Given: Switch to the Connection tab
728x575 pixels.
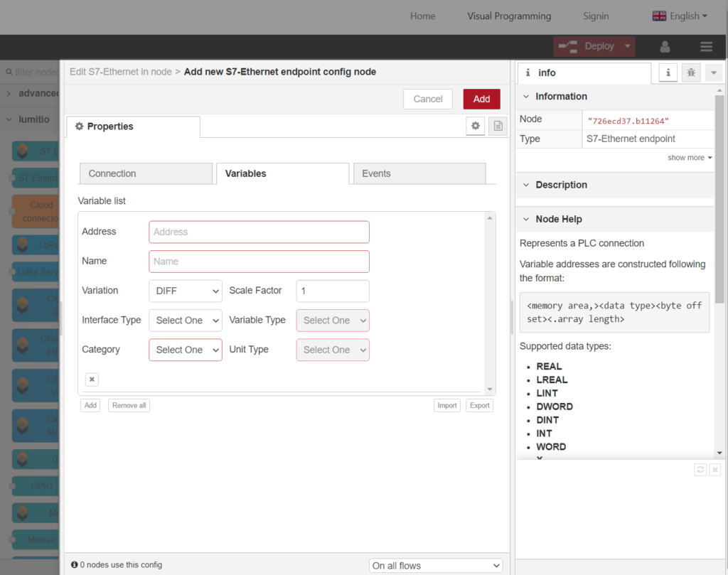Looking at the screenshot, I should (146, 173).
